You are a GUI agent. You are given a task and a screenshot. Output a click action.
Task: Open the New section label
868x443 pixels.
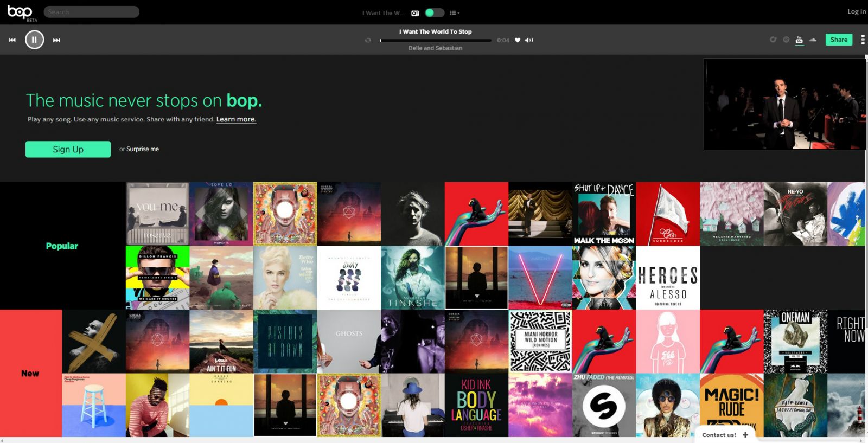[x=30, y=374]
